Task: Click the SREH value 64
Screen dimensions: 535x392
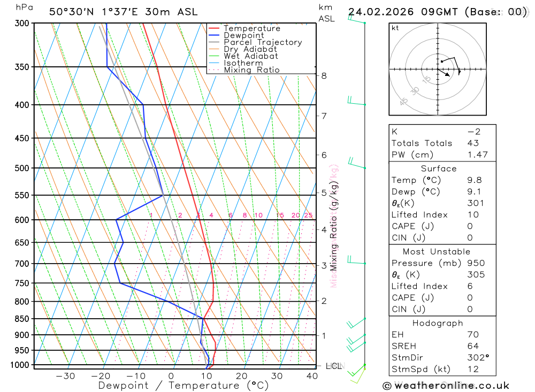Action: point(473,347)
